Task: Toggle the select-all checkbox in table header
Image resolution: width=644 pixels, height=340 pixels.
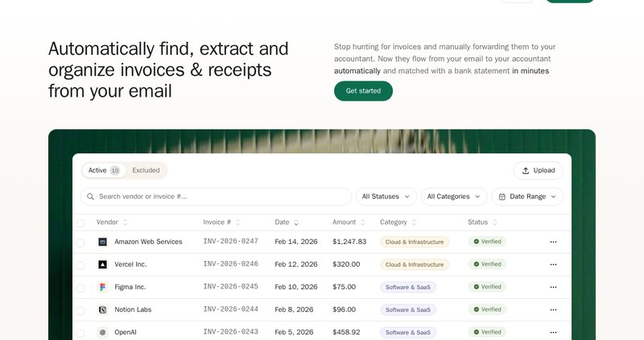Action: click(x=80, y=223)
